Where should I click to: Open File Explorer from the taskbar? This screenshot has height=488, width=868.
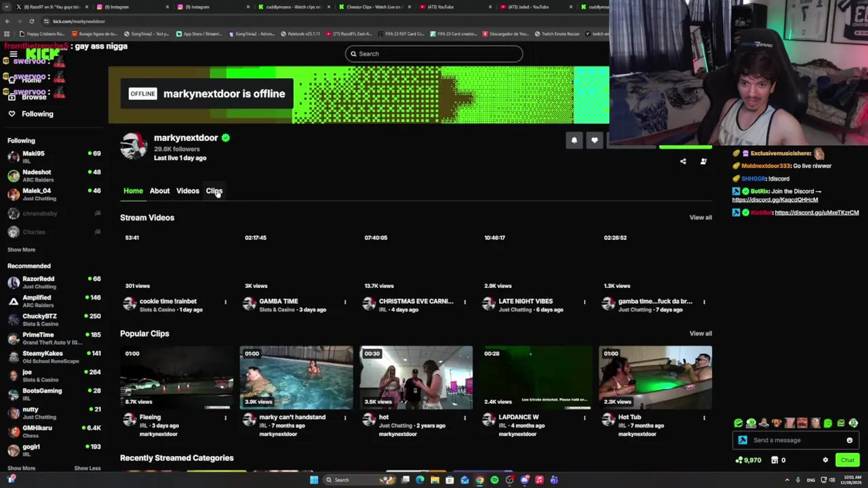[435, 480]
